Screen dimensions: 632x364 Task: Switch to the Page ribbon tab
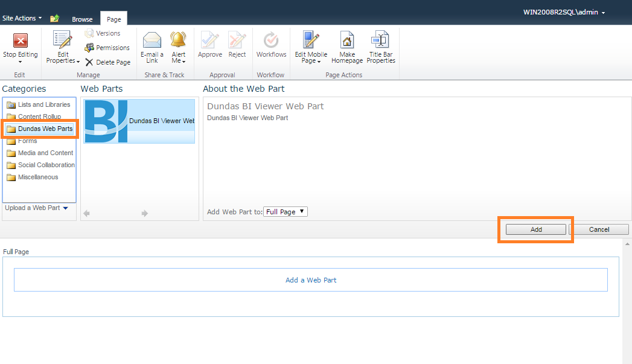point(113,19)
